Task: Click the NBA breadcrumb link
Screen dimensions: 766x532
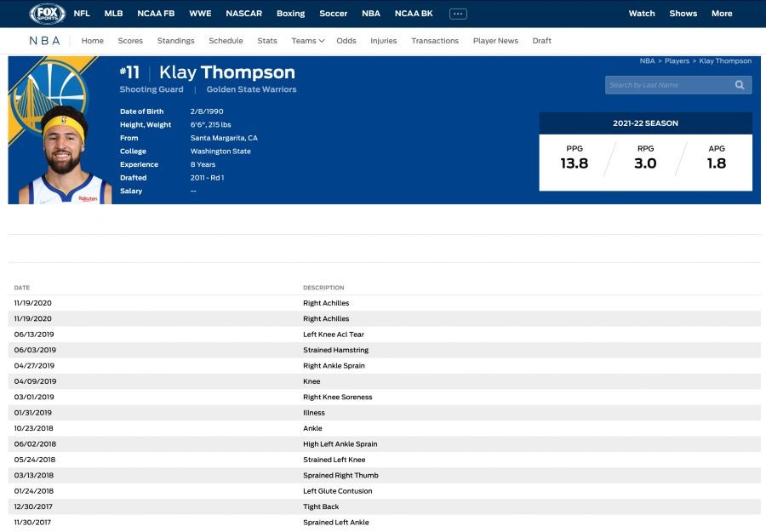Action: [x=647, y=61]
